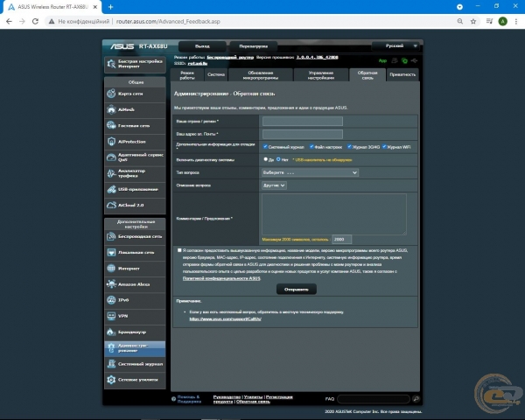Open the question type Выберите dropdown
Screen dimensions: 525x420
tap(310, 172)
